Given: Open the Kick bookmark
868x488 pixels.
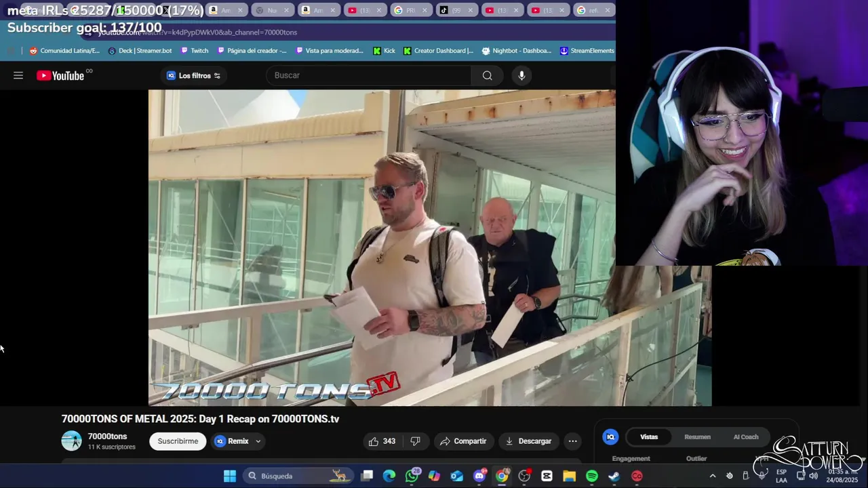Looking at the screenshot, I should (384, 50).
